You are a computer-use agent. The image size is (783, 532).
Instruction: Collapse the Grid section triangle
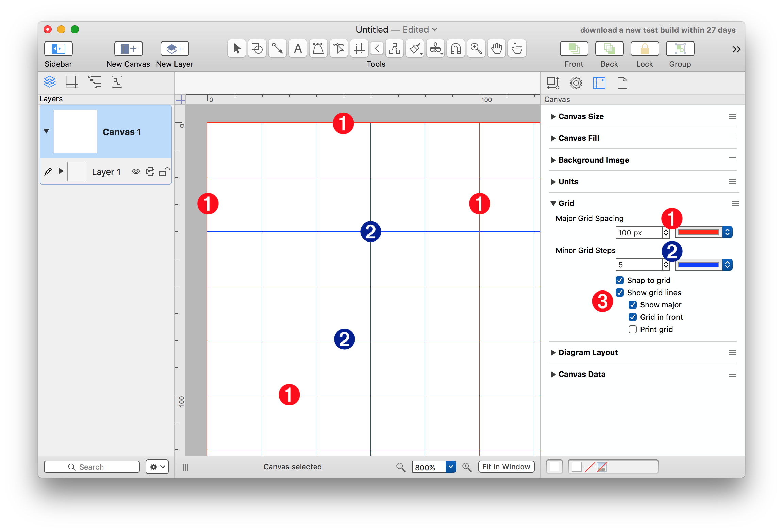553,204
